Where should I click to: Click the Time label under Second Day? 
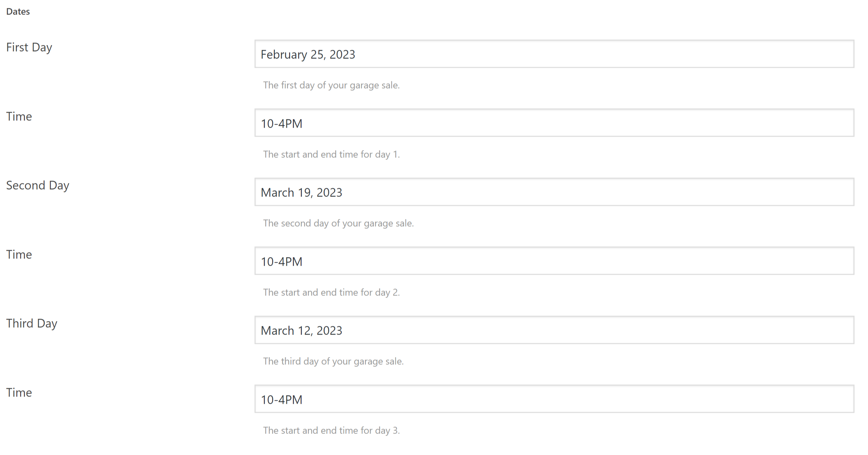pos(19,255)
